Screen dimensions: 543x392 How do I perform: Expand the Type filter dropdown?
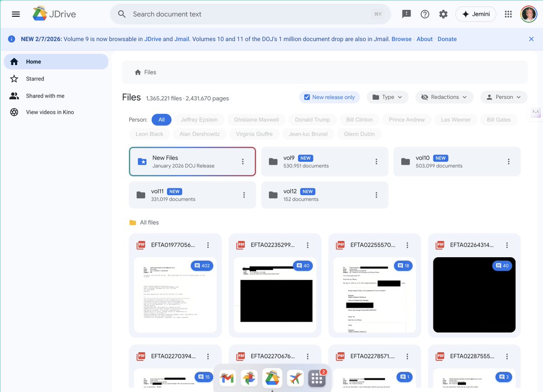coord(387,97)
